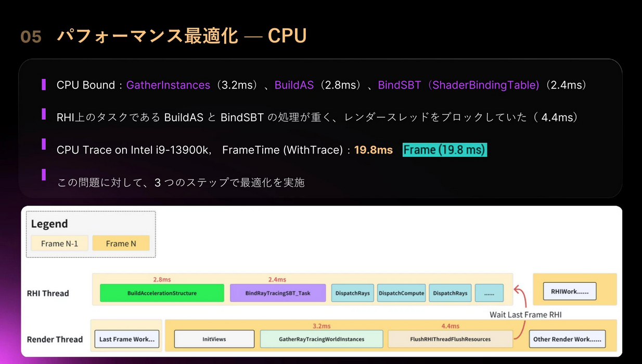Select the Last Frame Work... box
This screenshot has height=364, width=642.
(127, 339)
